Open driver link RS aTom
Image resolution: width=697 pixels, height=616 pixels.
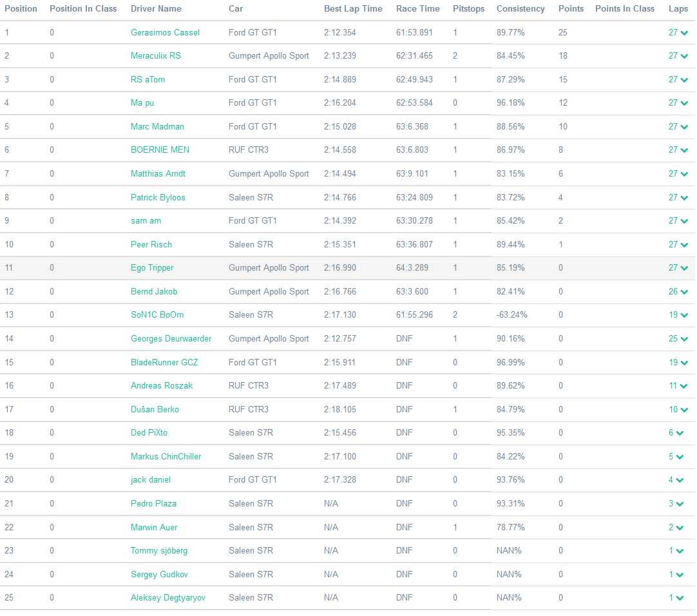(x=148, y=80)
